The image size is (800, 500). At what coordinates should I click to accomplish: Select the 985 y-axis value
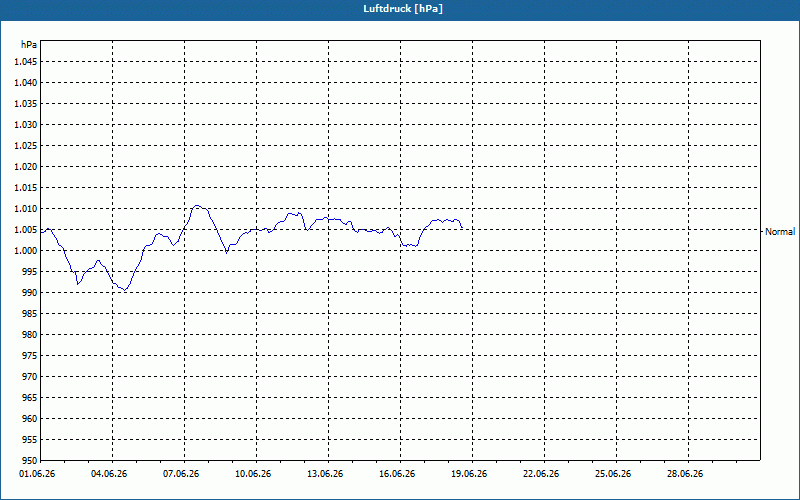tap(30, 313)
